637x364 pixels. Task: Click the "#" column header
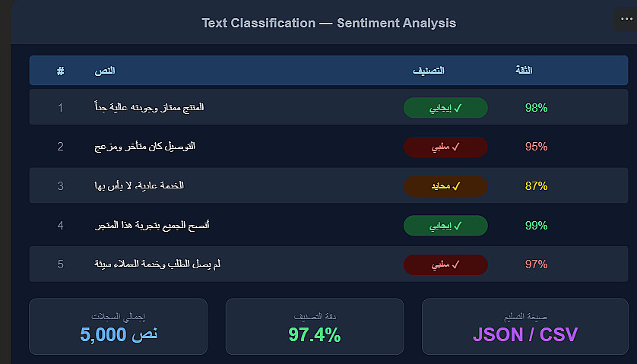61,71
